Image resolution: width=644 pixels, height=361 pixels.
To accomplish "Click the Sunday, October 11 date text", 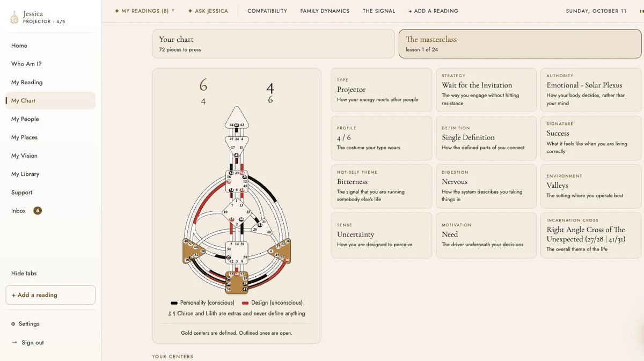I will click(x=596, y=11).
